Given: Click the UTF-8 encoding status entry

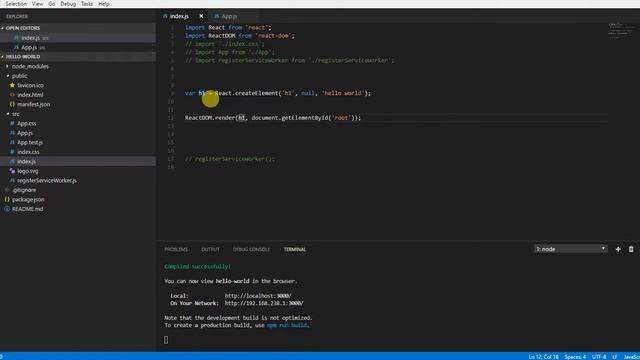Looking at the screenshot, I should (x=599, y=357).
